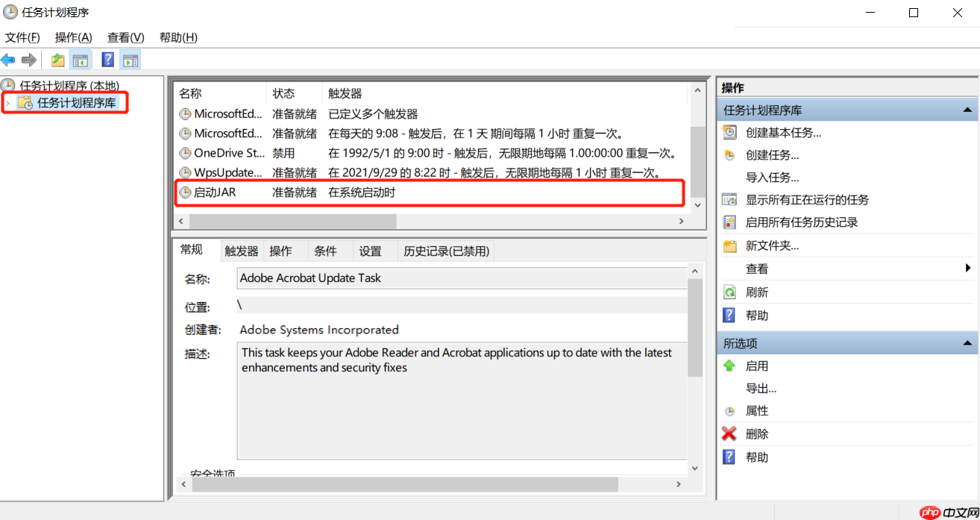980x520 pixels.
Task: Toggle the action pane toolbar icon
Action: (x=131, y=60)
